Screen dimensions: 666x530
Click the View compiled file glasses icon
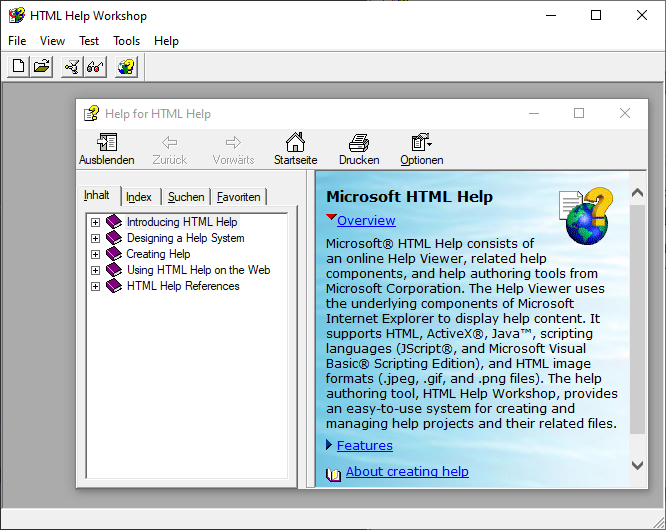coord(95,67)
